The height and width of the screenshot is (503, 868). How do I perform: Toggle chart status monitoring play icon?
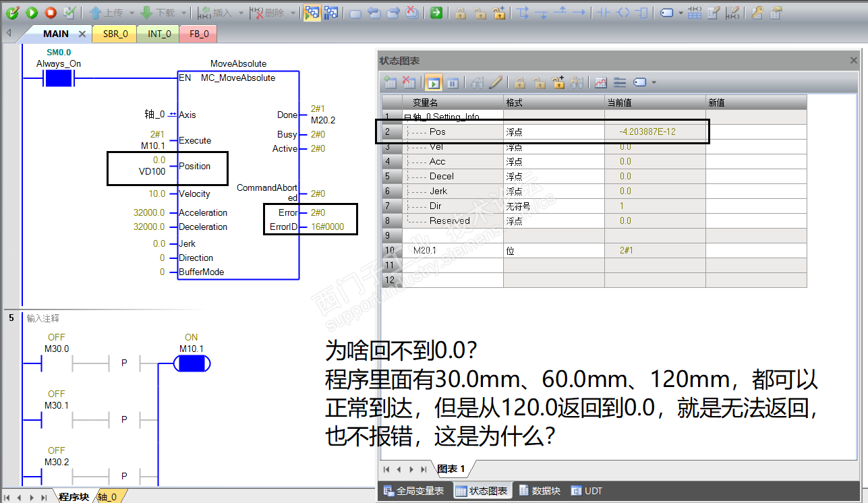(433, 83)
